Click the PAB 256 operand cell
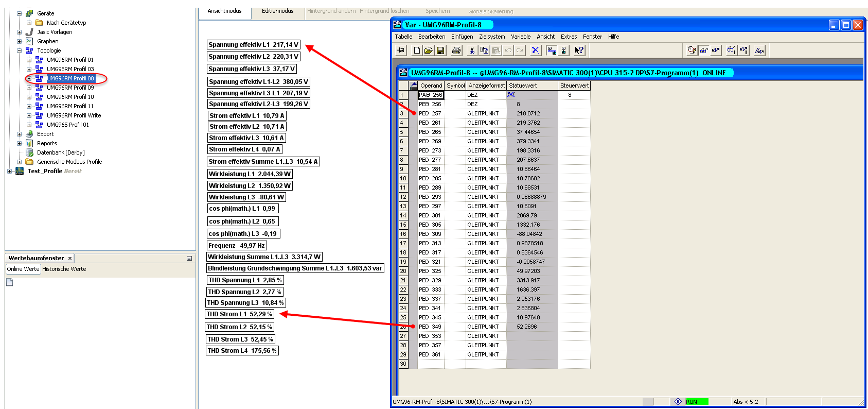This screenshot has width=868, height=409. tap(430, 95)
